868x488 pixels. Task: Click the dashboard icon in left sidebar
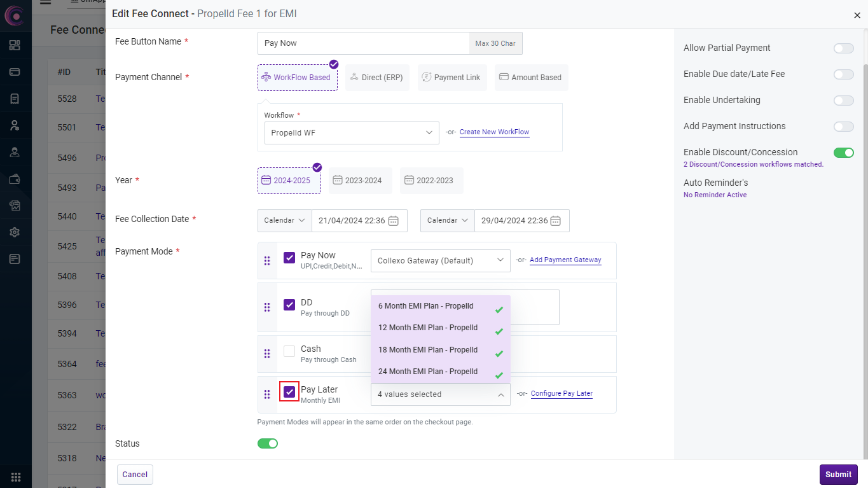(x=15, y=45)
